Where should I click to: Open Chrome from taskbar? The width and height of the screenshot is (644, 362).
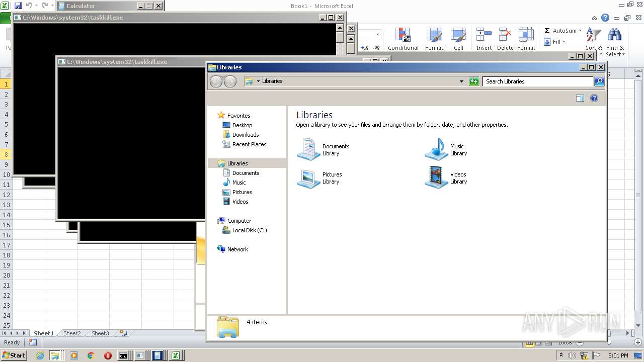coord(91,355)
